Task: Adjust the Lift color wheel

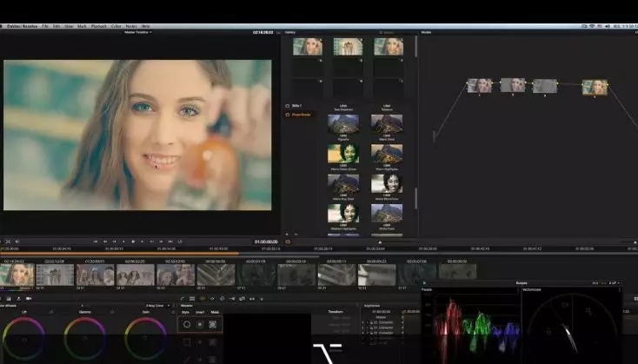Action: point(23,339)
